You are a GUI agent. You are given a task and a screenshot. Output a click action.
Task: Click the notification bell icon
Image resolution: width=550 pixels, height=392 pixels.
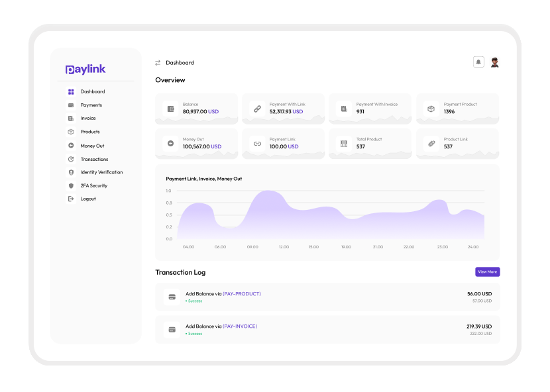click(x=478, y=62)
